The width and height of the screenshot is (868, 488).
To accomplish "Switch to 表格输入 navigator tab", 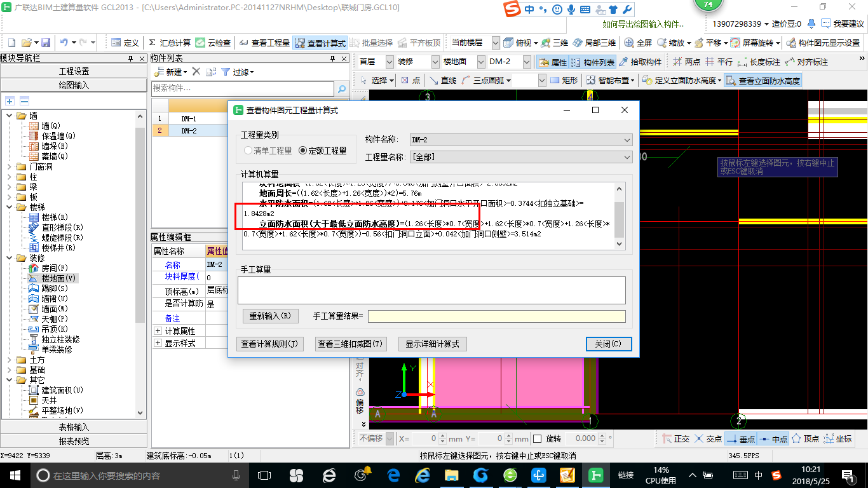I will pyautogui.click(x=74, y=427).
